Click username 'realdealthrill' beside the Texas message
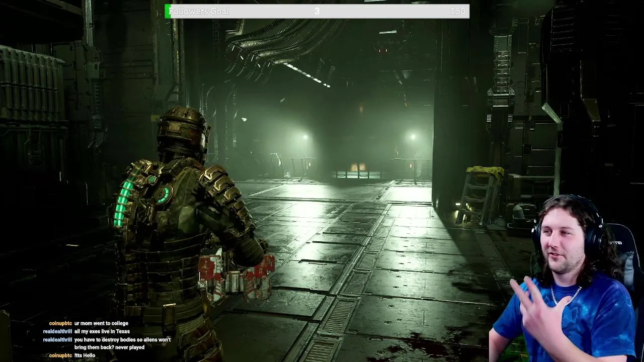Screen dimensions: 644x362 coord(57,331)
